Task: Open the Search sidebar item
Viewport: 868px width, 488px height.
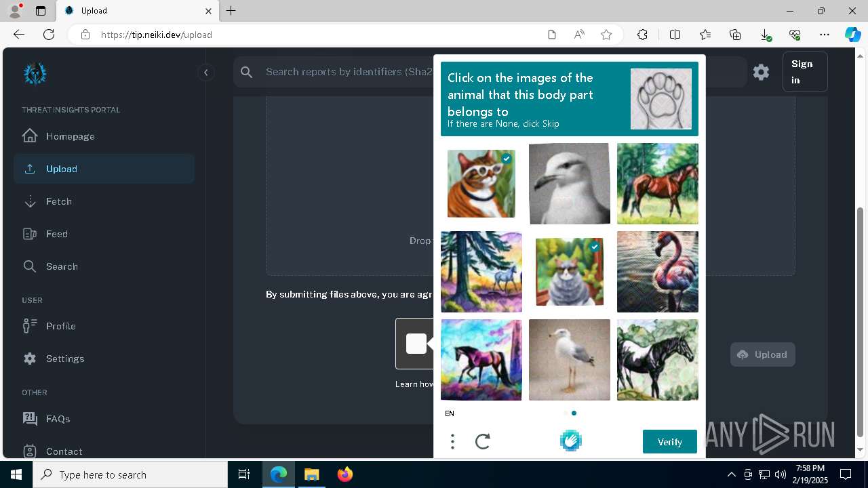Action: 104,266
